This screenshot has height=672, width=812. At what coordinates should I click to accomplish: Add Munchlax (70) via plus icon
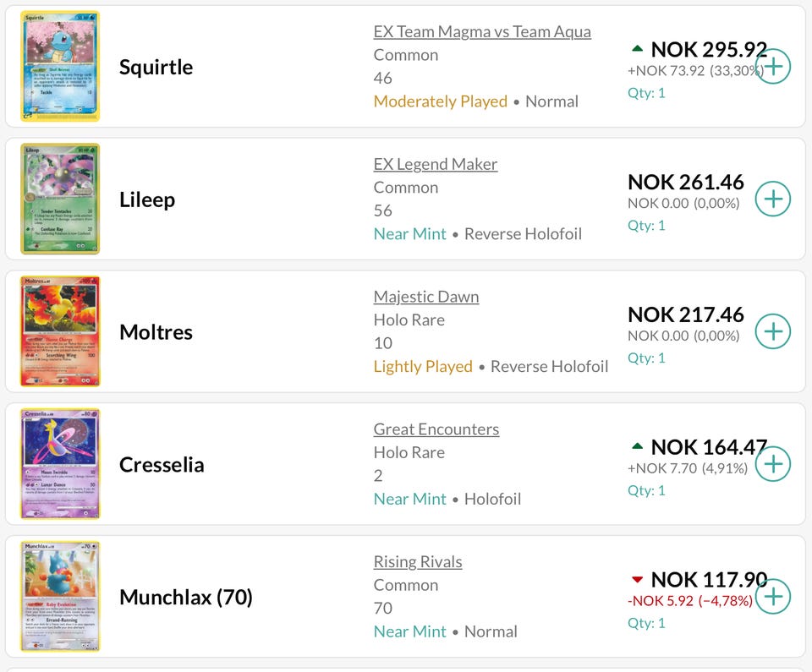(772, 597)
